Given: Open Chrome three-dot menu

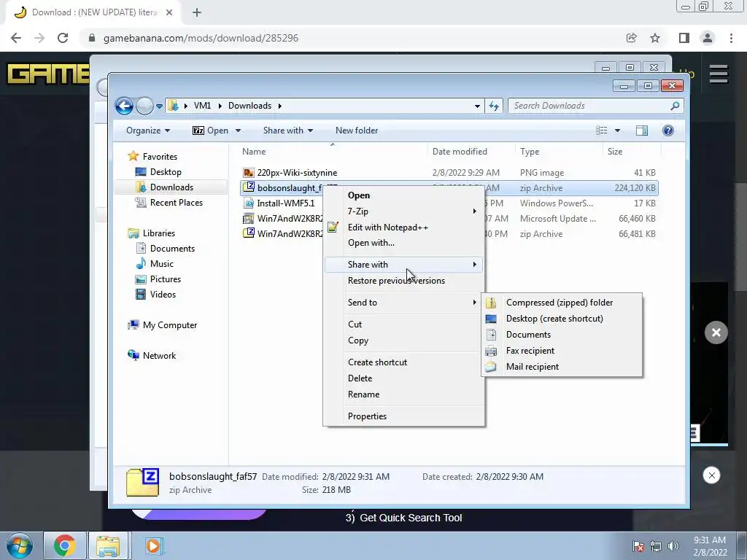Looking at the screenshot, I should tap(731, 38).
